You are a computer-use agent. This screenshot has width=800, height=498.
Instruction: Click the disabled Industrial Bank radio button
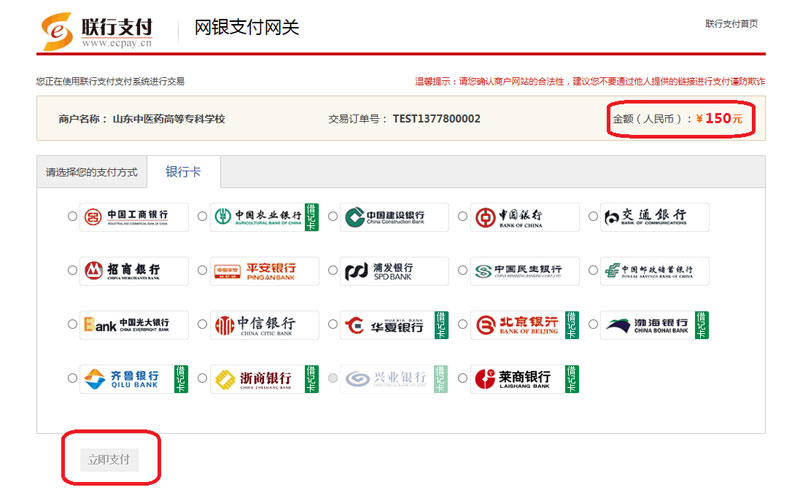333,378
